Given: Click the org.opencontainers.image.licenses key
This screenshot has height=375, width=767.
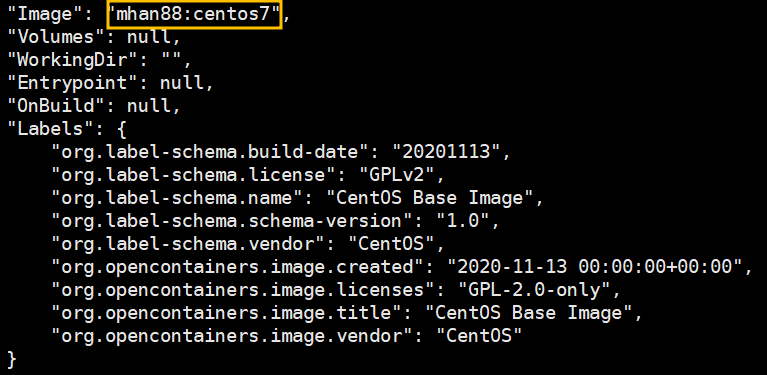Looking at the screenshot, I should tap(244, 290).
